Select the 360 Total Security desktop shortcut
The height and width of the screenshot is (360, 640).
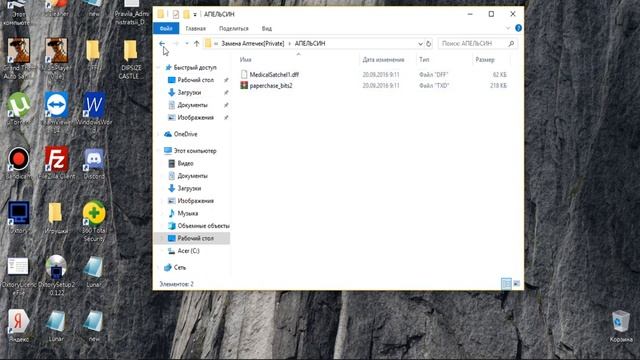[94, 220]
